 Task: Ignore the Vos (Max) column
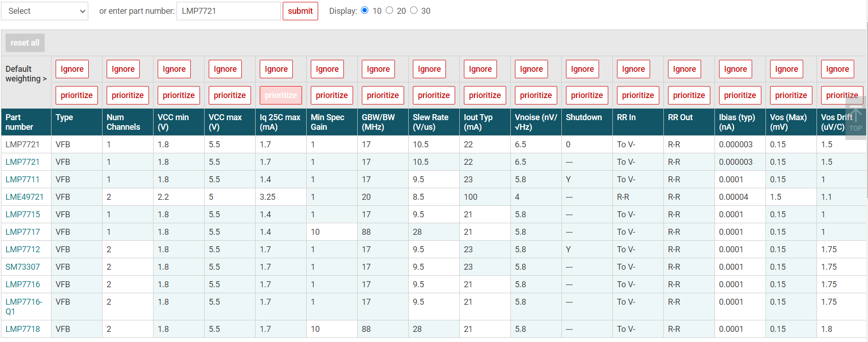[x=787, y=69]
